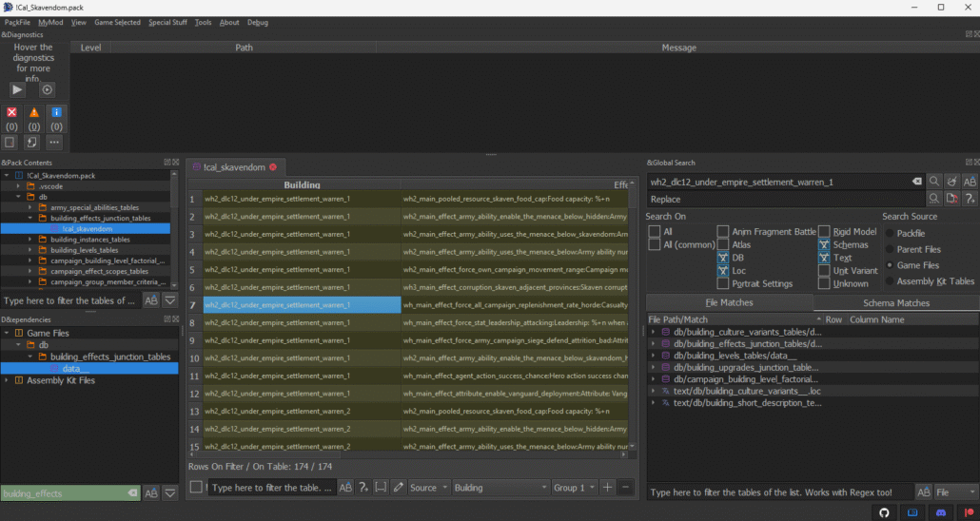Run diagnostics check with the play button
This screenshot has width=980, height=521.
click(x=18, y=89)
